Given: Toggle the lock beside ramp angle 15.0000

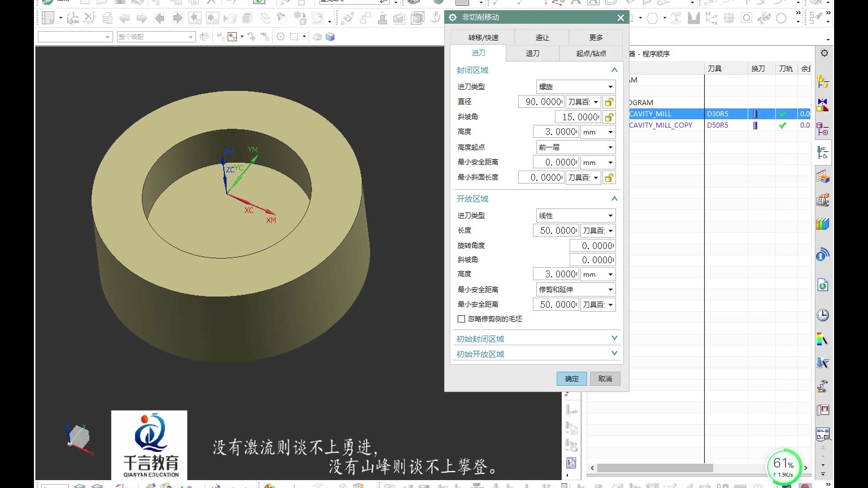Looking at the screenshot, I should point(609,117).
